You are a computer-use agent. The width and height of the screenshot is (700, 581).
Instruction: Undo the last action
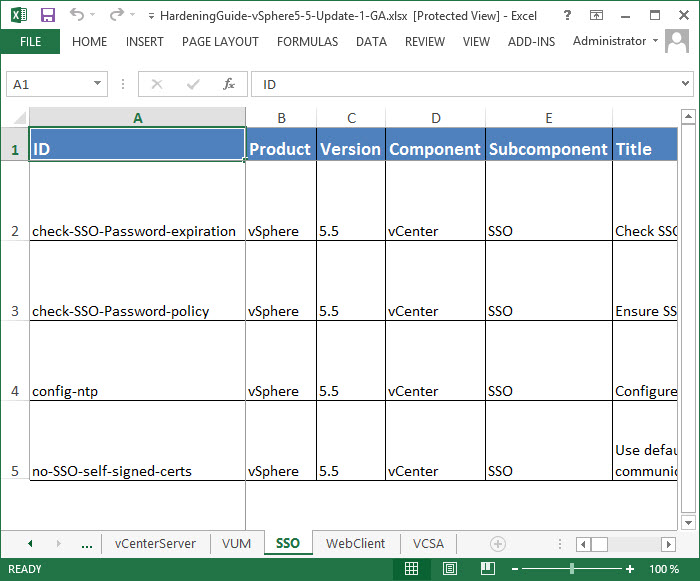click(x=77, y=15)
